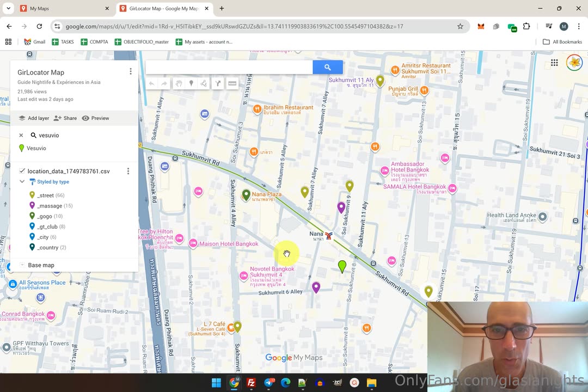588x392 pixels.
Task: Open the Windows Start menu
Action: tap(216, 383)
